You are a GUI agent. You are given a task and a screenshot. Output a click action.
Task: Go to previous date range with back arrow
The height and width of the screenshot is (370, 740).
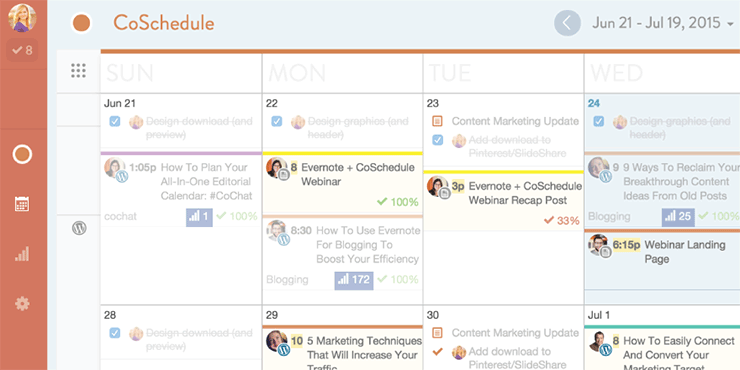pos(567,23)
